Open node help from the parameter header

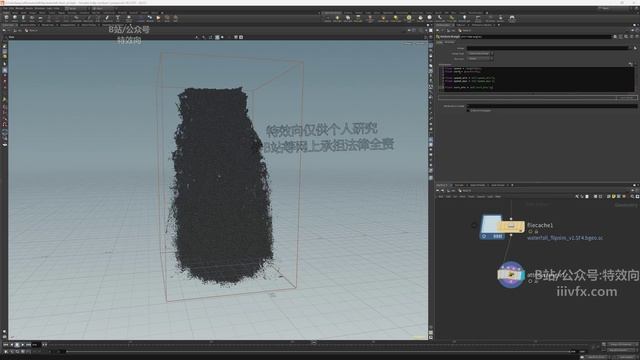click(636, 37)
